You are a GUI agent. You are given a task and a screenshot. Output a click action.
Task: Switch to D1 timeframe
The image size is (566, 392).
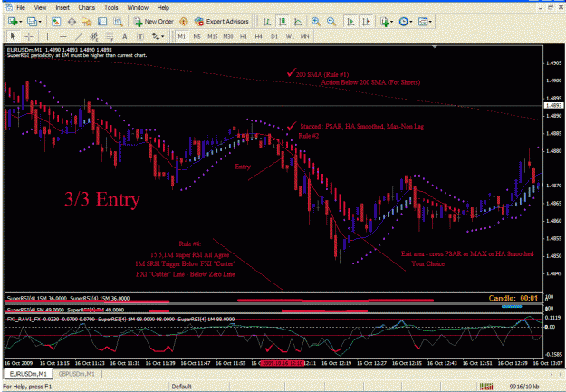pyautogui.click(x=274, y=36)
